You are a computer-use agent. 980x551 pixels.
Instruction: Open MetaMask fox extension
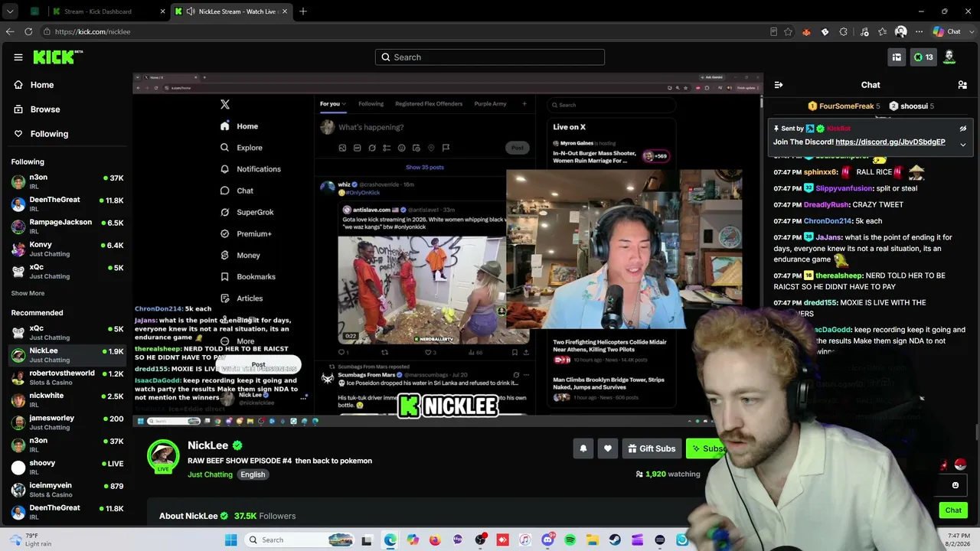coord(806,31)
